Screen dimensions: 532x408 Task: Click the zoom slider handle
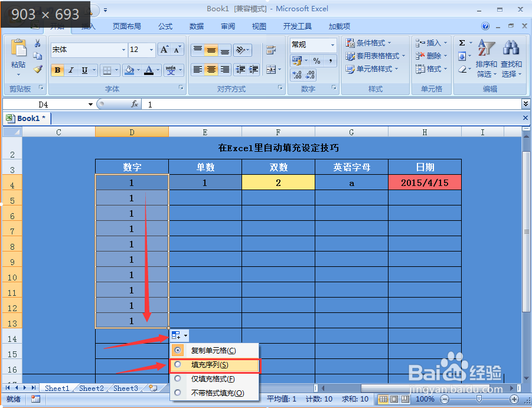click(479, 399)
